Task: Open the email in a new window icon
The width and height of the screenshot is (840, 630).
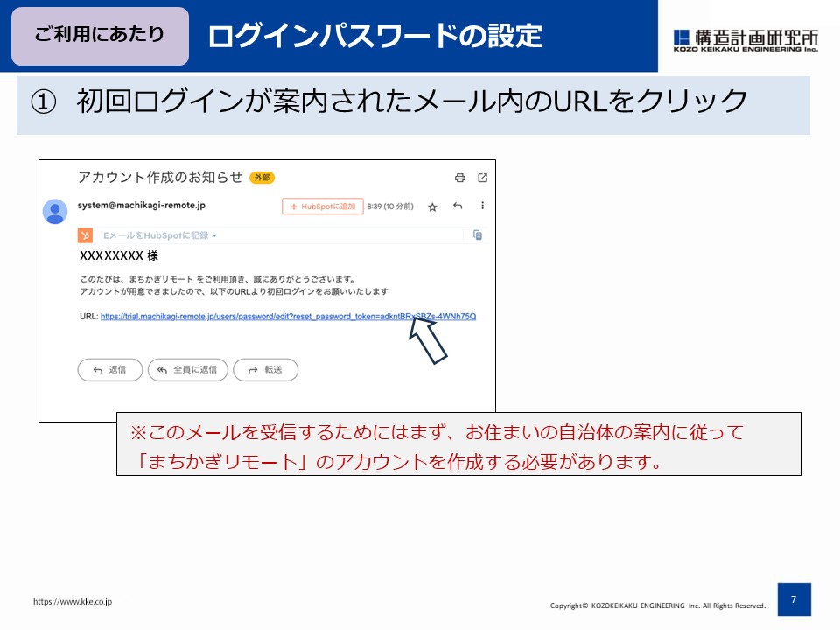Action: pyautogui.click(x=484, y=178)
